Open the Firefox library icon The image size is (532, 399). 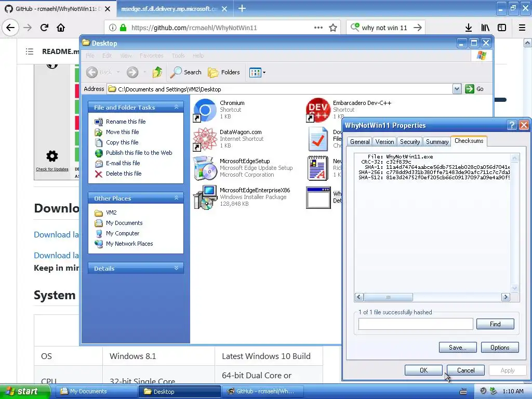click(x=485, y=28)
